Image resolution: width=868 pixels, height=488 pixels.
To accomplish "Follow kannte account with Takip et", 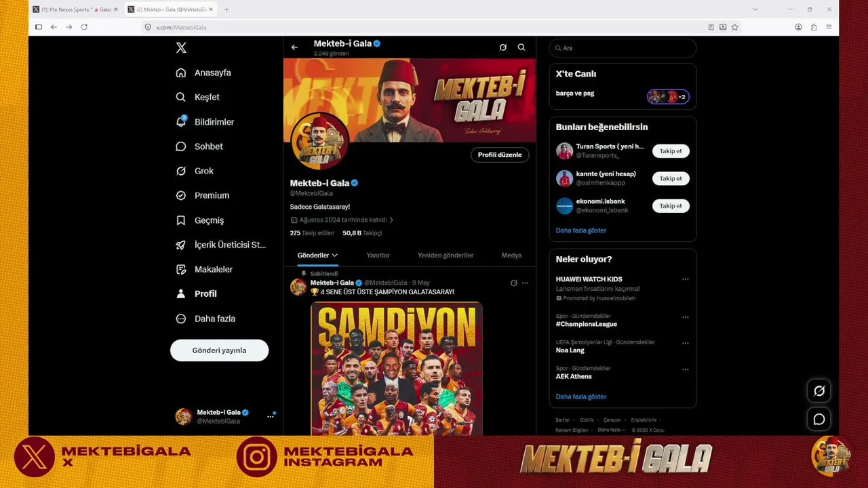I will tap(671, 178).
